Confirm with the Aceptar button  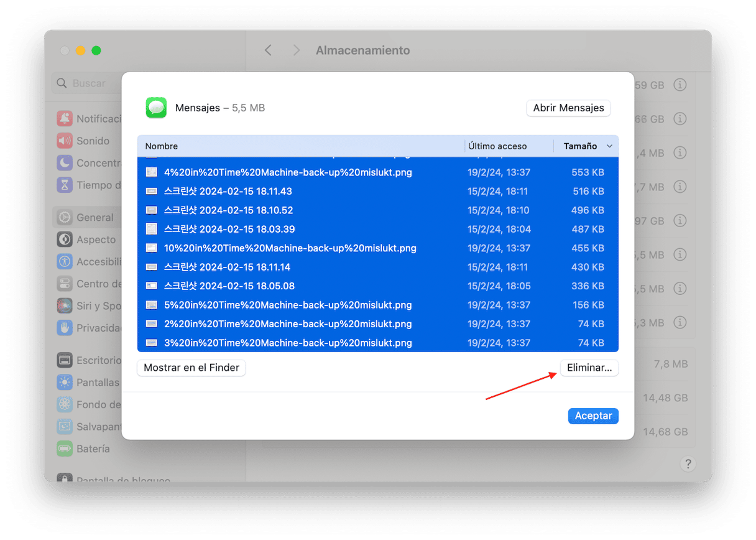pos(592,416)
